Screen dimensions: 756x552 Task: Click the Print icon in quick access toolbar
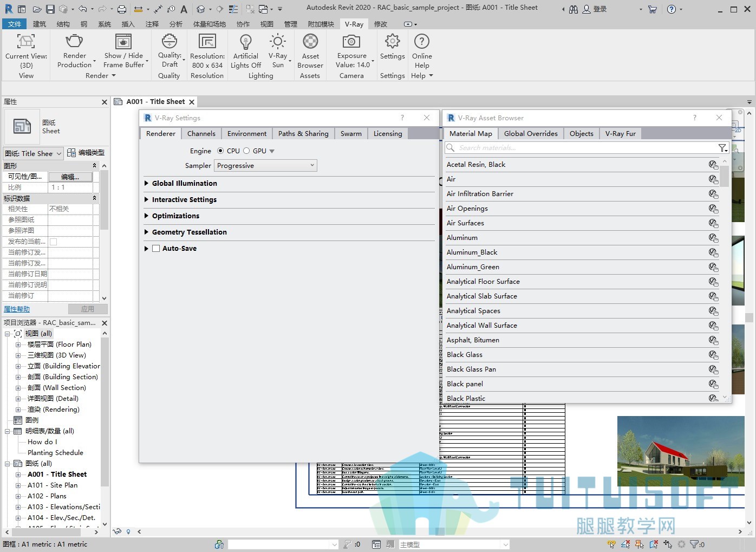tap(122, 9)
